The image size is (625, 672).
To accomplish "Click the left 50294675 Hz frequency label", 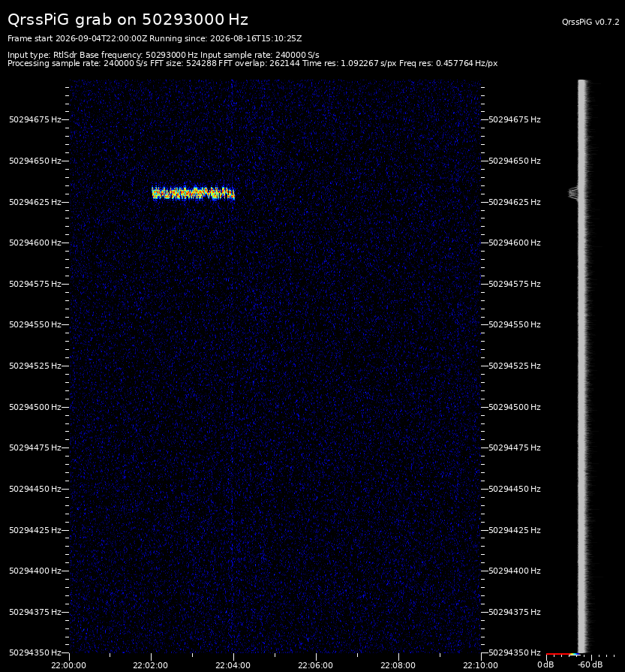I will pos(35,119).
